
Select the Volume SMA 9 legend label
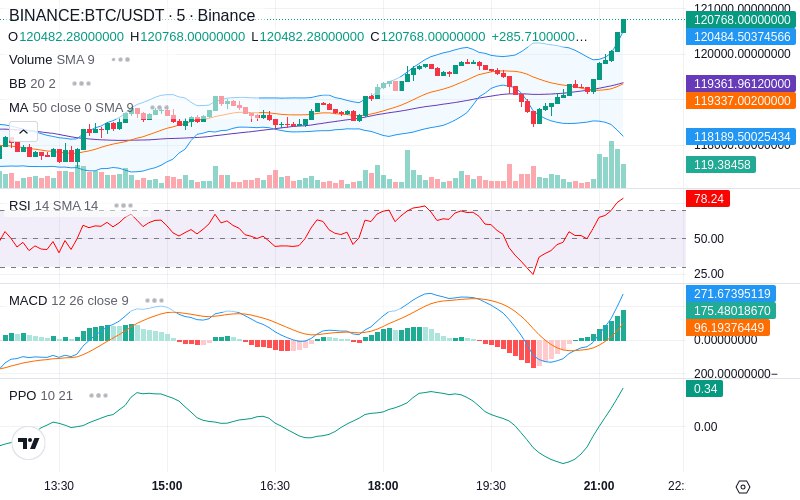pyautogui.click(x=52, y=60)
